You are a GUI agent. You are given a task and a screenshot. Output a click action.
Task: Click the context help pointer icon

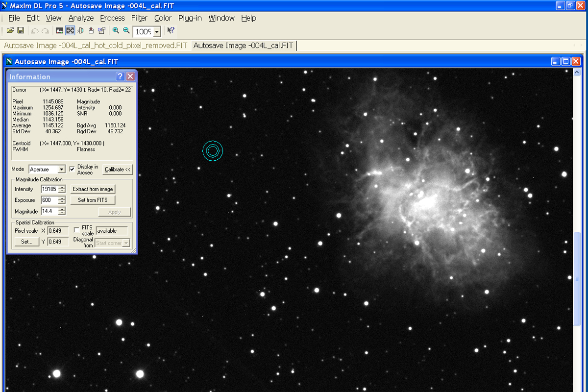(x=171, y=31)
